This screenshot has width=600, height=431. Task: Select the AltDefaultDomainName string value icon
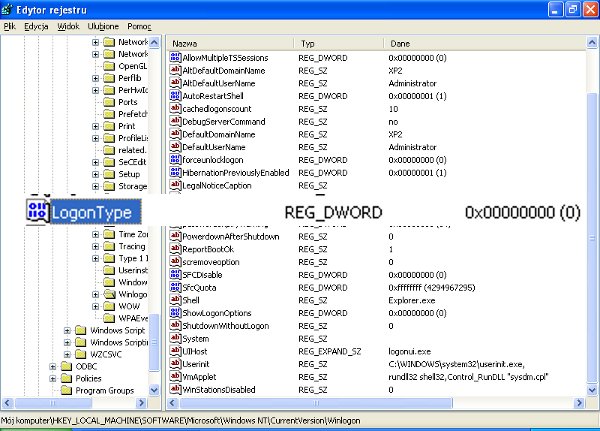[x=175, y=70]
